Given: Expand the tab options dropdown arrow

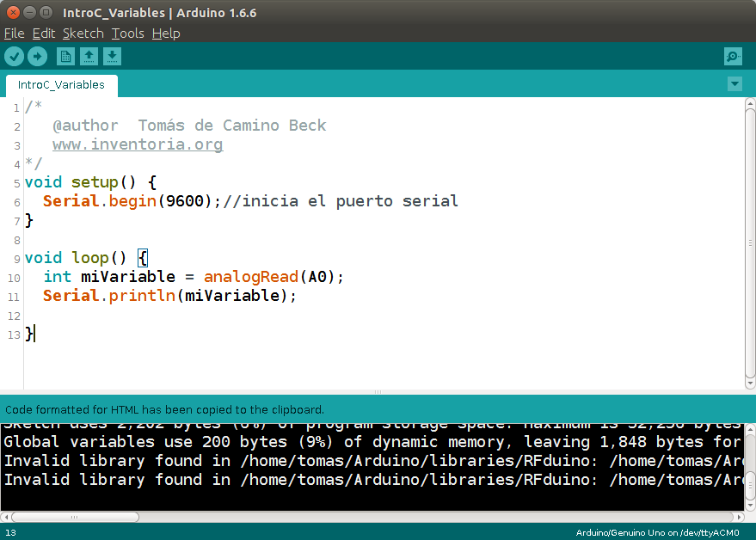Looking at the screenshot, I should (x=734, y=84).
